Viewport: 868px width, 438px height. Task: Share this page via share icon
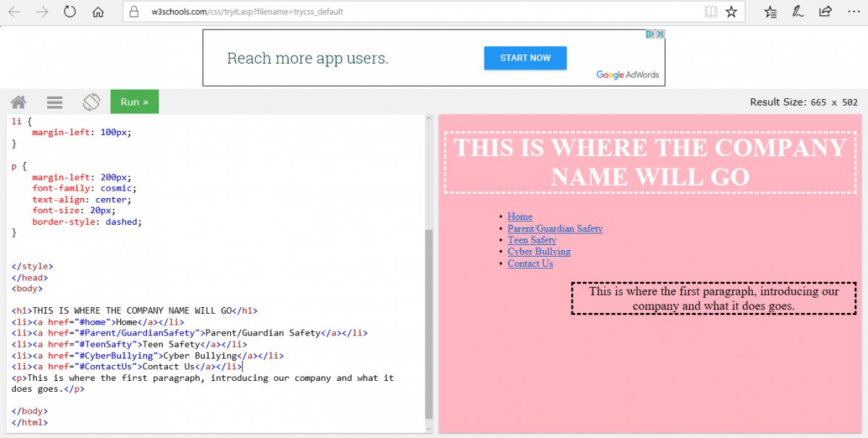tap(825, 12)
